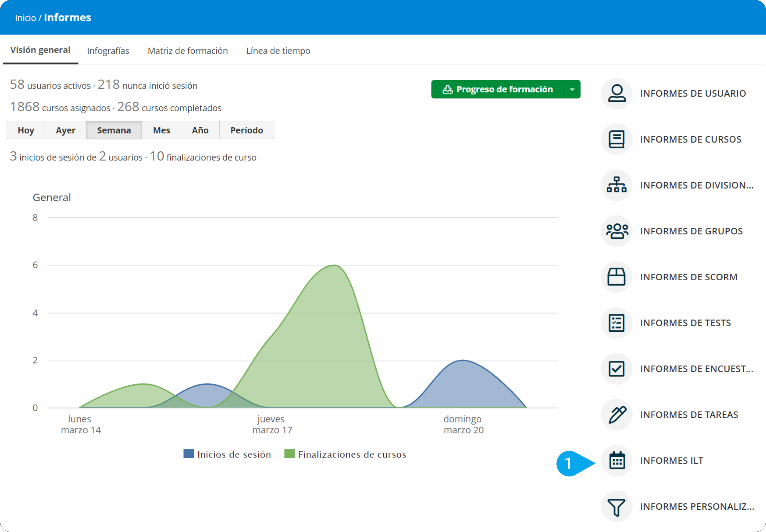Image resolution: width=766 pixels, height=532 pixels.
Task: Click the 'jueves marzo 17' axis label
Action: 272,424
